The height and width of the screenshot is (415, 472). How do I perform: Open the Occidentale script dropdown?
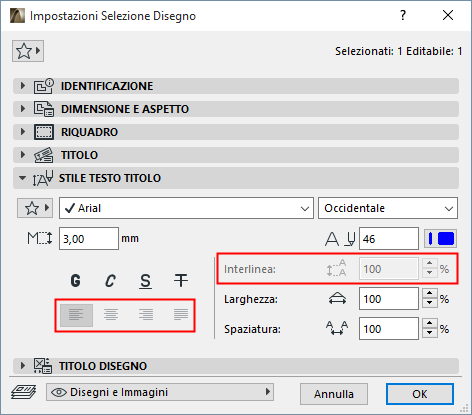[x=388, y=208]
